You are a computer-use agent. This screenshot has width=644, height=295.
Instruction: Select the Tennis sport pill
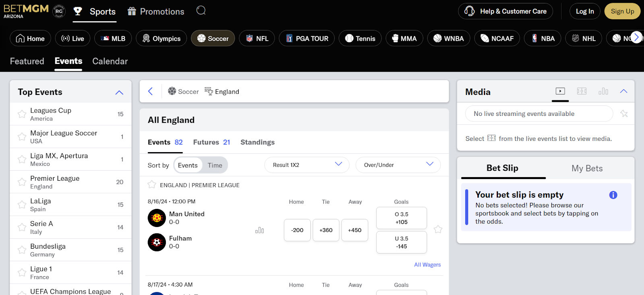click(360, 39)
